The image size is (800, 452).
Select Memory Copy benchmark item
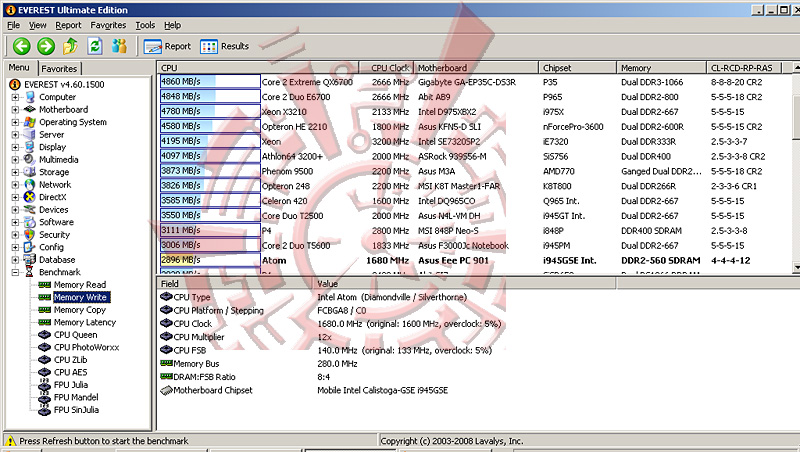pos(80,310)
